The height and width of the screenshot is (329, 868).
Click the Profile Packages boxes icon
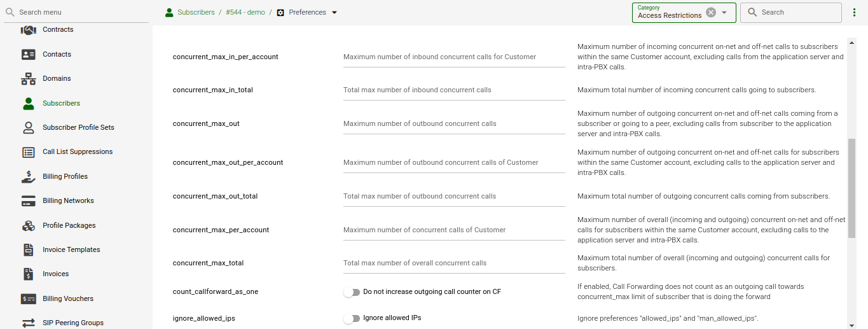29,226
